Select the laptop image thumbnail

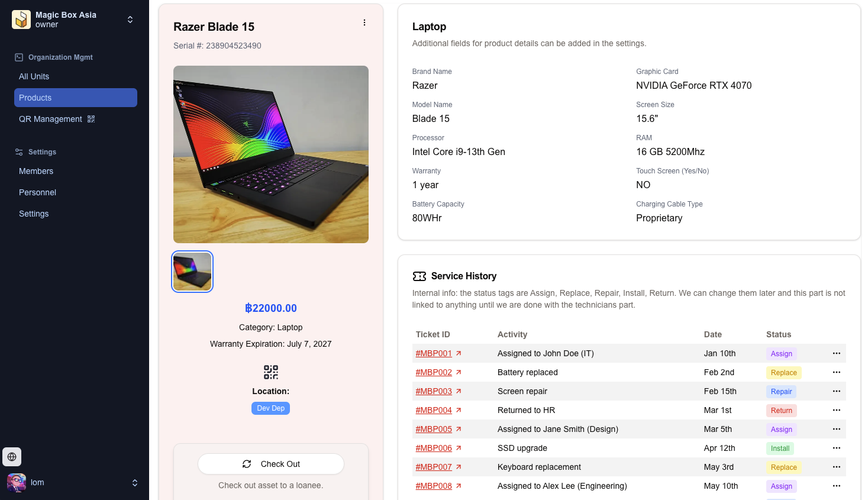(x=192, y=271)
